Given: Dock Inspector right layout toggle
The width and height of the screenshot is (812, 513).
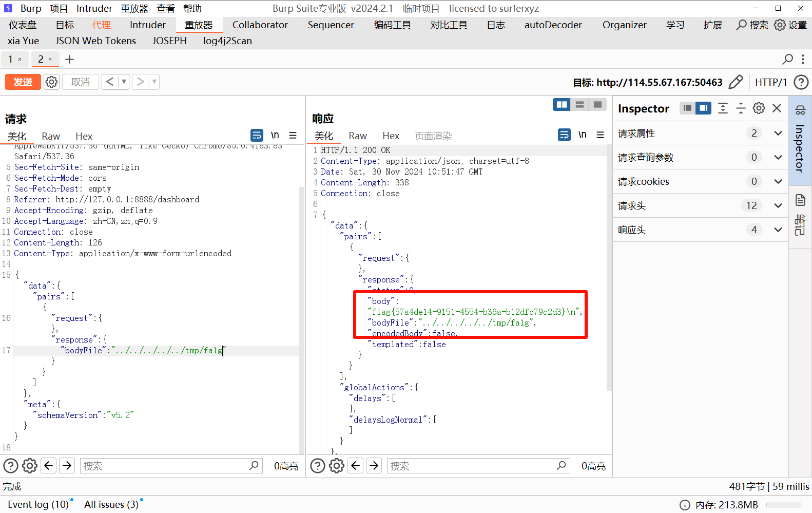Looking at the screenshot, I should (703, 108).
